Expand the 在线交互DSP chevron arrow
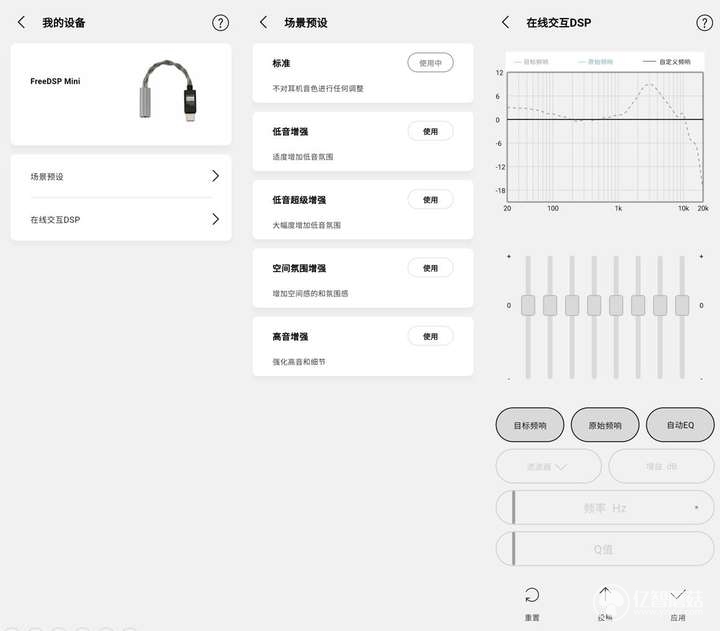The width and height of the screenshot is (720, 631). [x=215, y=219]
